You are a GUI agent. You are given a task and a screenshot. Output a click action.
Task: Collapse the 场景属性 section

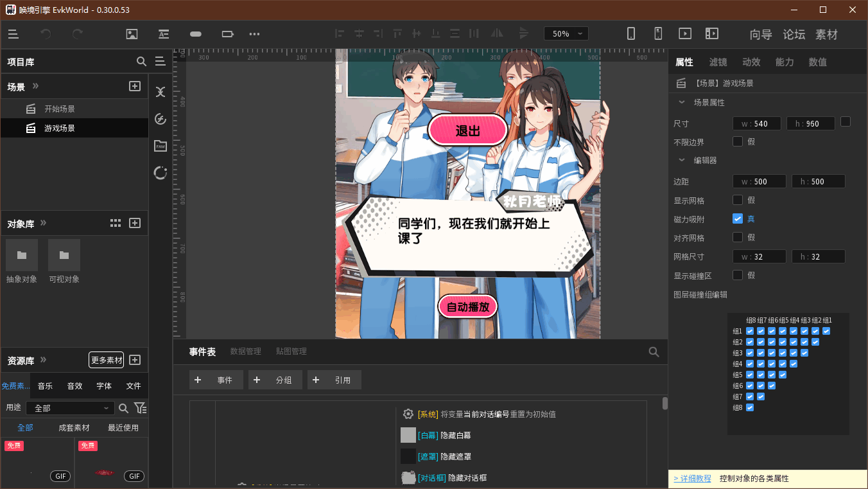tap(681, 102)
